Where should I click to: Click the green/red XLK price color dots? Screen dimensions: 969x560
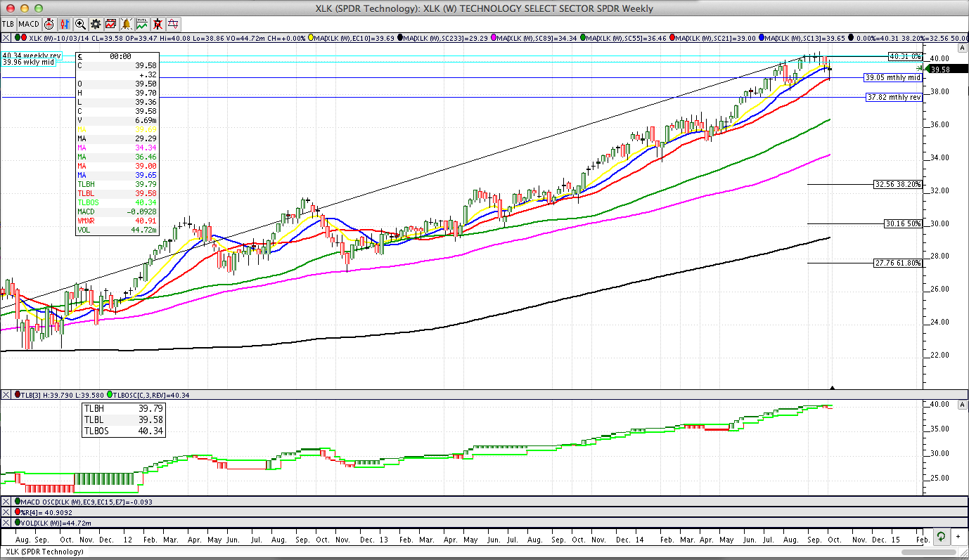[20, 38]
